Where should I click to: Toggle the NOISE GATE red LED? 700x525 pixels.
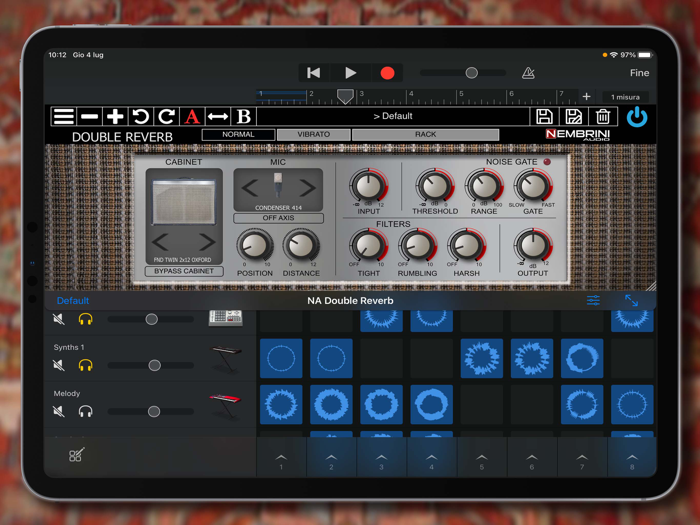[547, 162]
